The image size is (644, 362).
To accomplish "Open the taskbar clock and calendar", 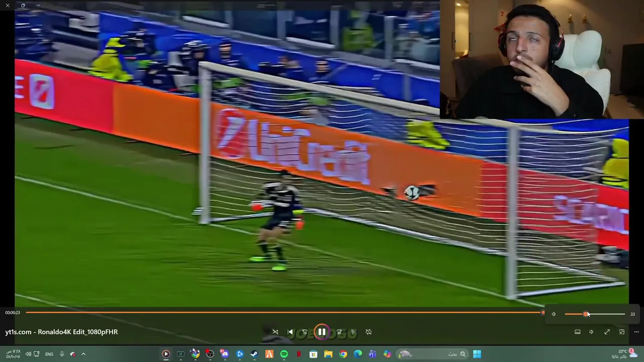I will 13,354.
